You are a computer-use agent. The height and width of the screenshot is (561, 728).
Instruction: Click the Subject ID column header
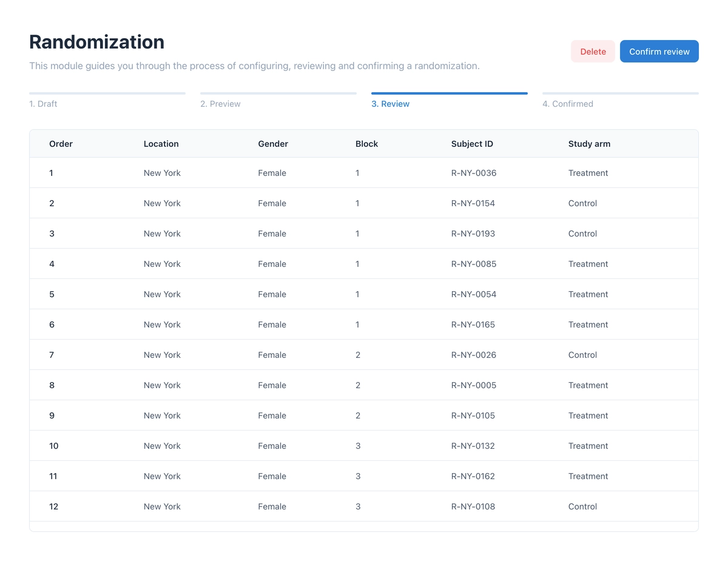pyautogui.click(x=472, y=144)
